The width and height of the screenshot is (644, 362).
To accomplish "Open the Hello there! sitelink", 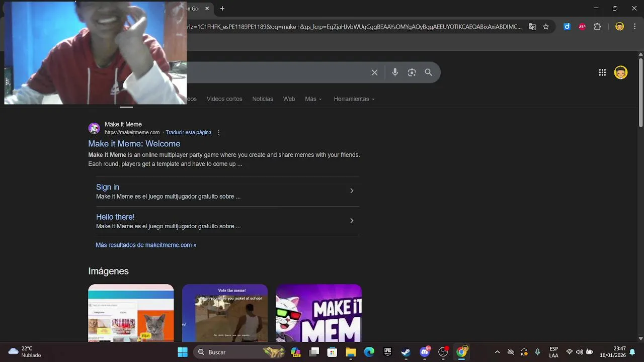I will pyautogui.click(x=115, y=217).
